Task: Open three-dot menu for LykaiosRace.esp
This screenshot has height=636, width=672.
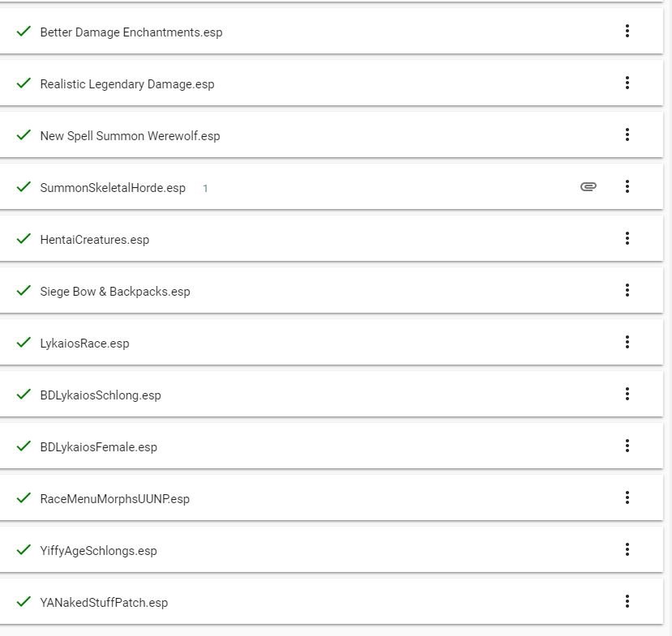Action: 627,342
